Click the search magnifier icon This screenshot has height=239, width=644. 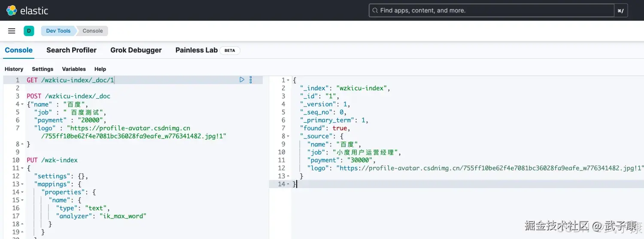click(x=375, y=10)
